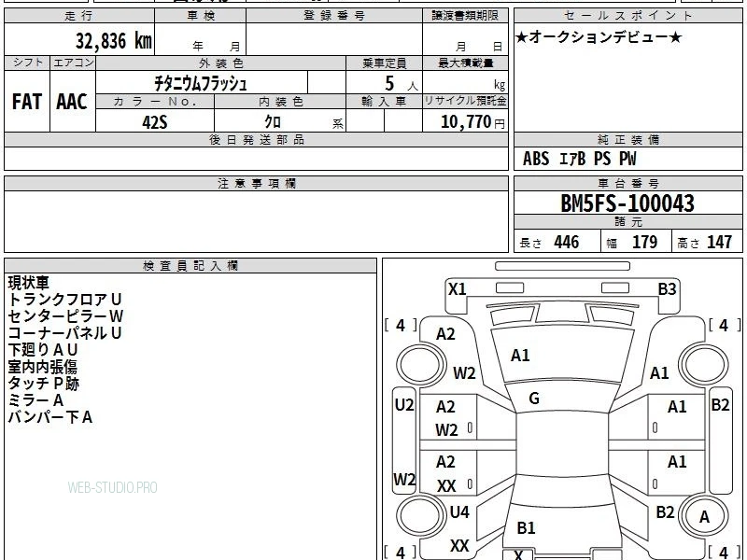
Task: Click the AAC air conditioner value
Action: tap(72, 102)
